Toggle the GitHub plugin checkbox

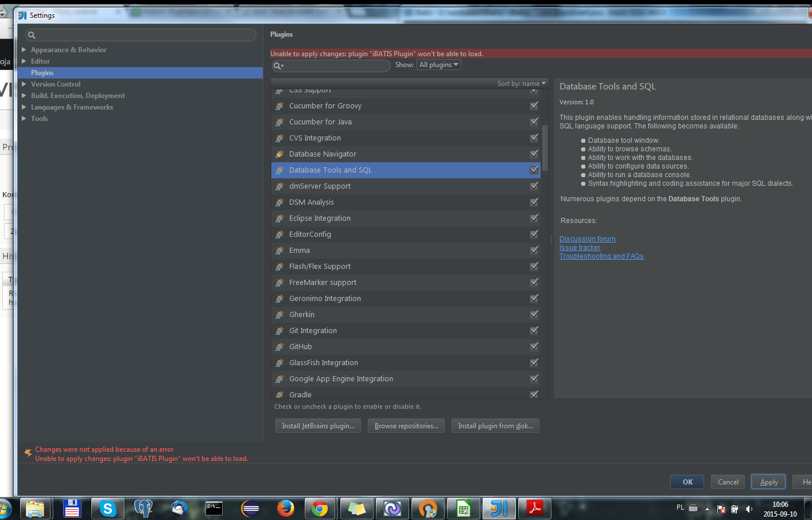(x=534, y=347)
